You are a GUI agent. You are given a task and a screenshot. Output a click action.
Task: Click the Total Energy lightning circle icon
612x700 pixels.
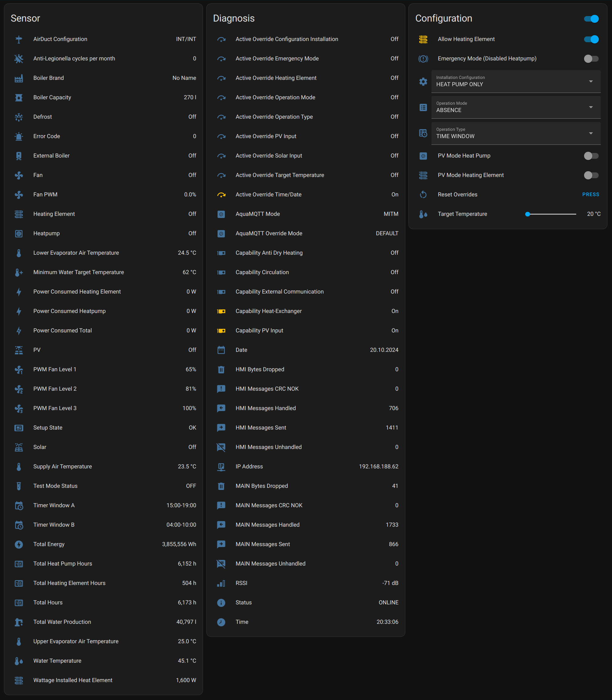click(19, 544)
